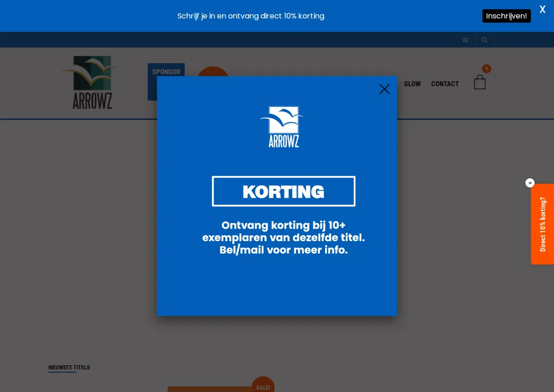The width and height of the screenshot is (554, 392).
Task: Go to the Contact page
Action: (x=445, y=84)
